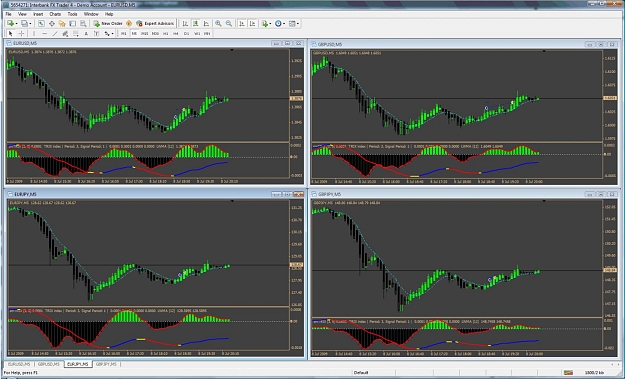Screen dimensions: 625x379
Task: Open the Window menu
Action: point(91,14)
